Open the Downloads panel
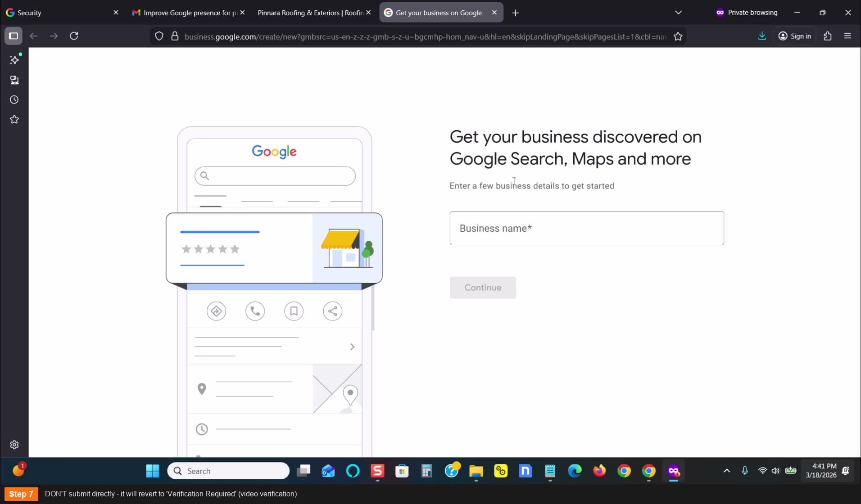This screenshot has width=861, height=504. coord(762,36)
